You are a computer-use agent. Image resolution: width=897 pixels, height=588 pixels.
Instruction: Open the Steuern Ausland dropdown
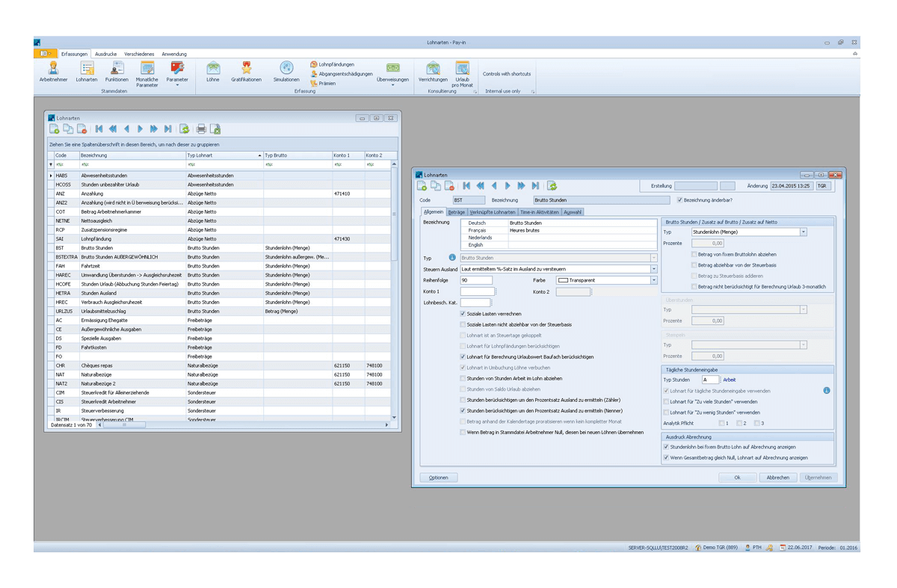(x=653, y=269)
